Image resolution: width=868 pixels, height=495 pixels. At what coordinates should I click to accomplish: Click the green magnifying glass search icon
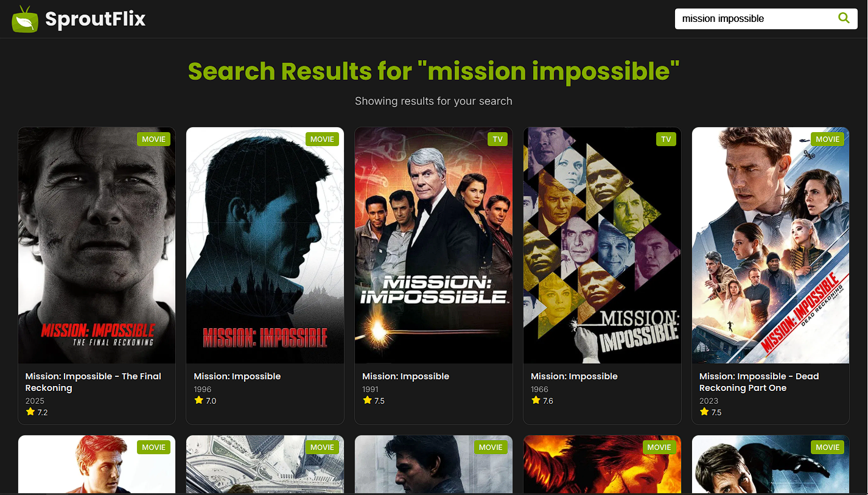click(x=844, y=18)
